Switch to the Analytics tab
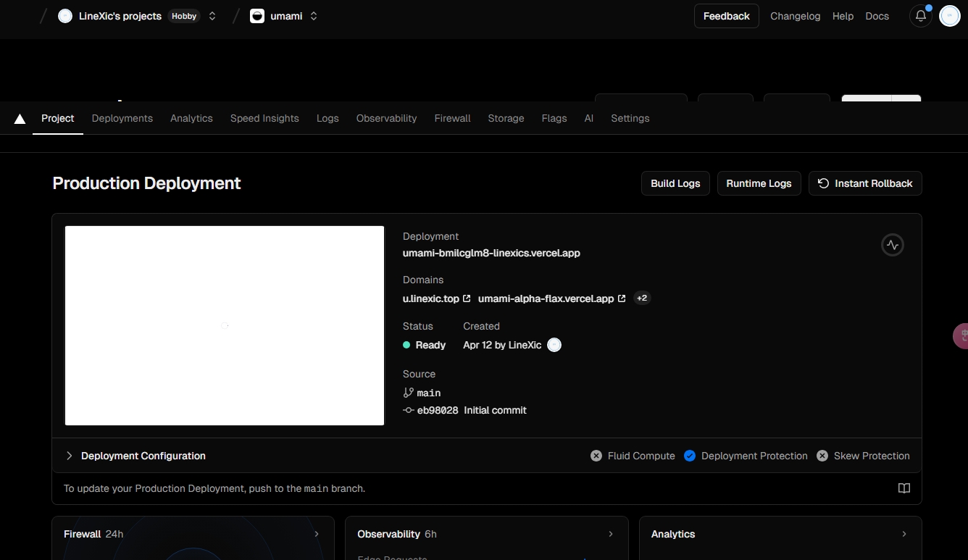This screenshot has height=560, width=968. tap(191, 118)
